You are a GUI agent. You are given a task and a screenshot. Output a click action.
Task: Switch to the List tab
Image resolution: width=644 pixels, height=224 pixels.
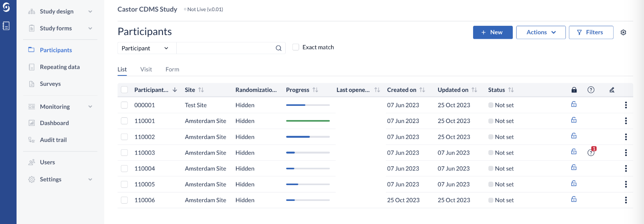122,69
